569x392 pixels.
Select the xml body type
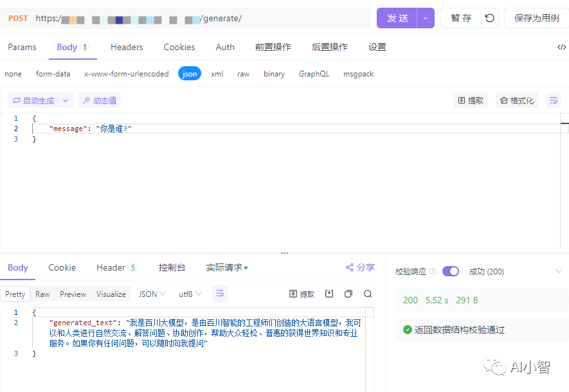(217, 74)
